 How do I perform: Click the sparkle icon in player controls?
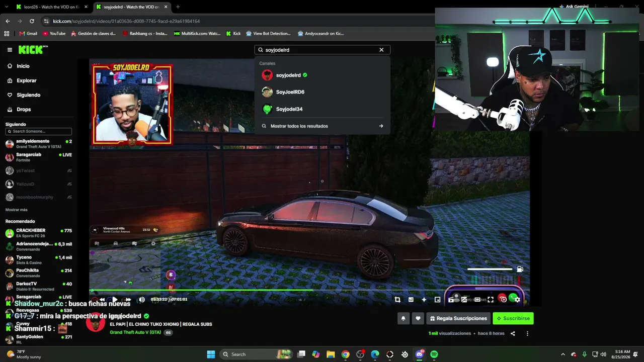[x=424, y=300]
